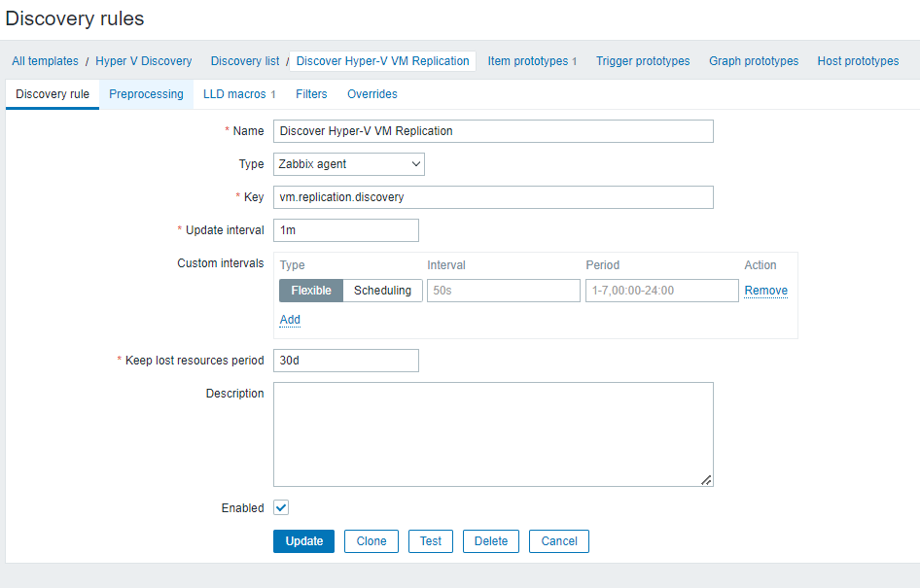Remove the custom interval row

[x=765, y=291]
